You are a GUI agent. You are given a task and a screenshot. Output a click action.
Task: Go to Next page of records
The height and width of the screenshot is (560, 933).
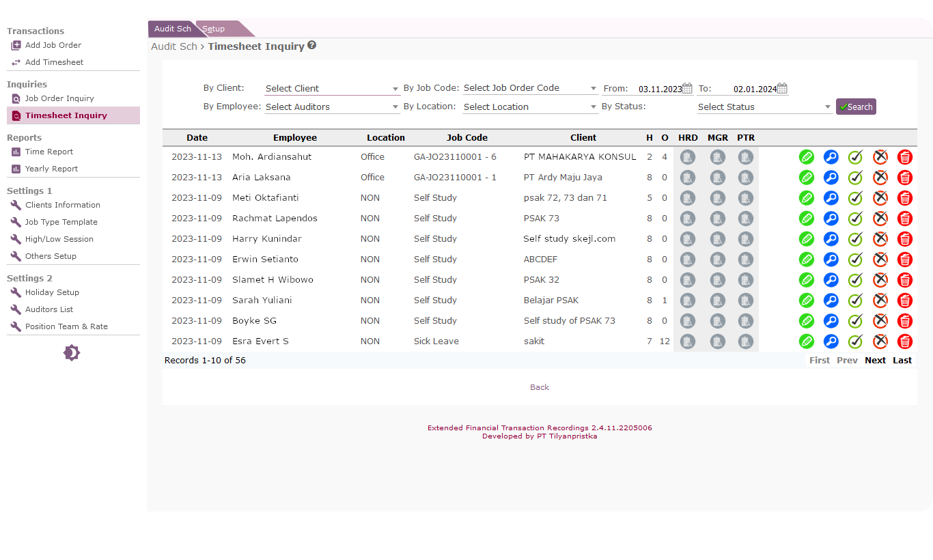[x=875, y=361]
